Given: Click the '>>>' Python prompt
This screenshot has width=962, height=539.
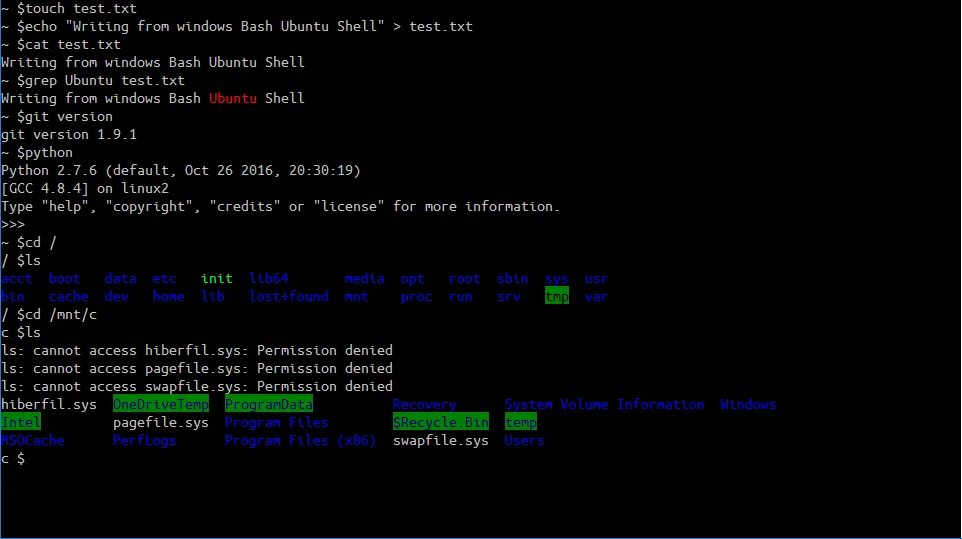Looking at the screenshot, I should tap(13, 224).
